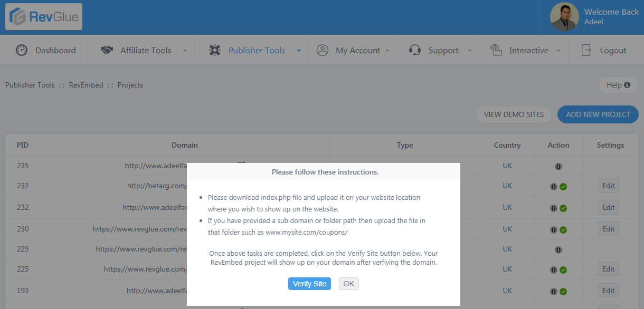Expand the Interactive dropdown arrow

(x=558, y=51)
